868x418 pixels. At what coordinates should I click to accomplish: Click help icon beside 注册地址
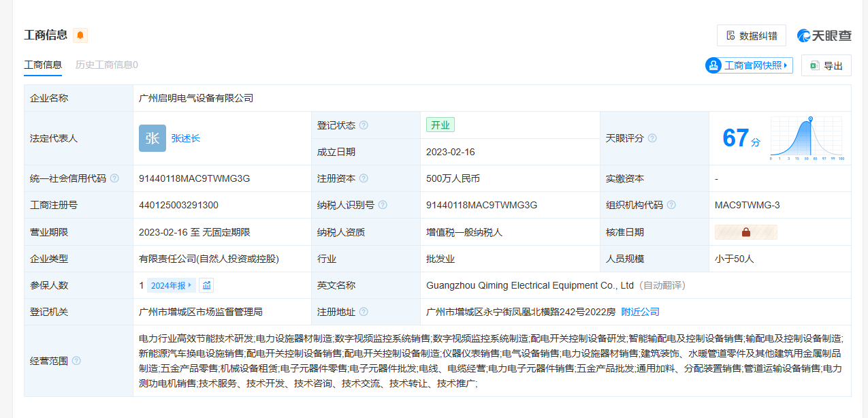click(x=364, y=312)
